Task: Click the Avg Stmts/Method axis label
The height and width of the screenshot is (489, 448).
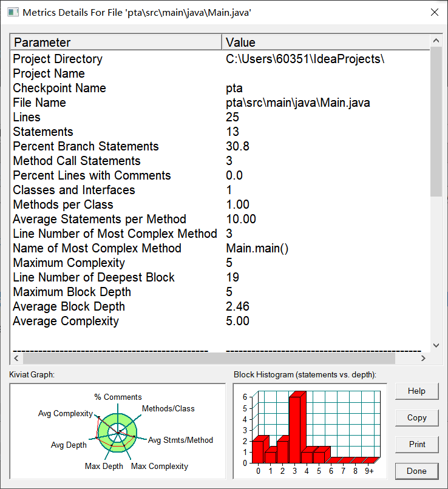Action: (x=180, y=440)
